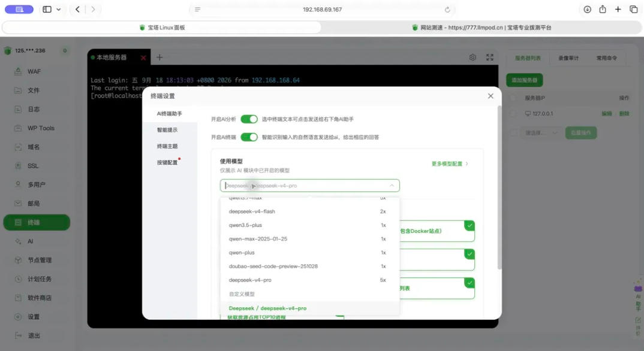Switch to 按键配置 settings tab
The height and width of the screenshot is (351, 644).
pos(170,162)
